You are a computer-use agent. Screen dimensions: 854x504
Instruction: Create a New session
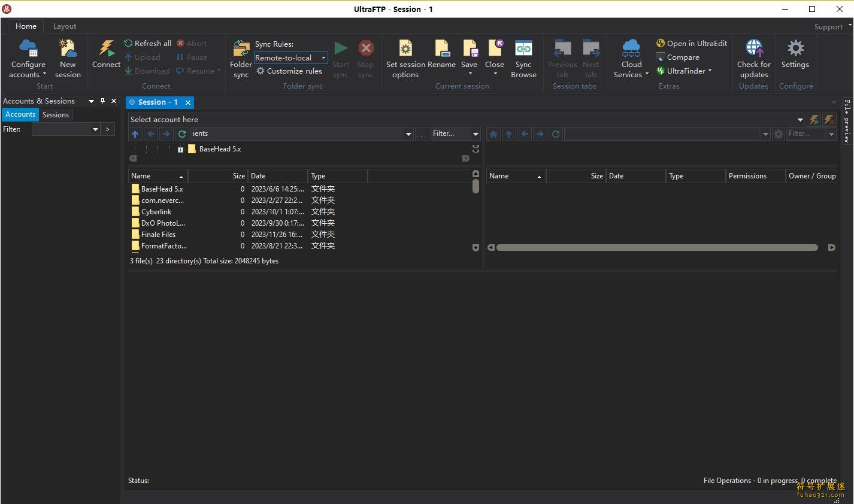pos(68,59)
